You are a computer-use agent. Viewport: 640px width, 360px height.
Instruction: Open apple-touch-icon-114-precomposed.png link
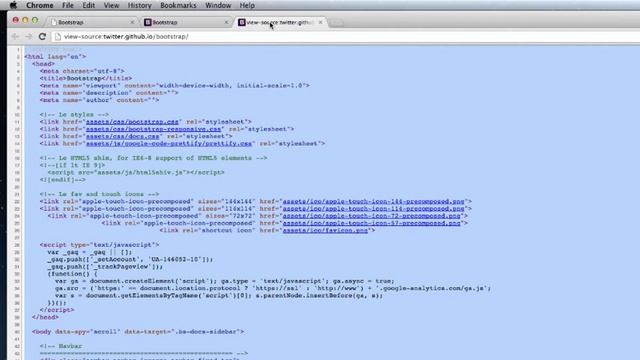373,209
